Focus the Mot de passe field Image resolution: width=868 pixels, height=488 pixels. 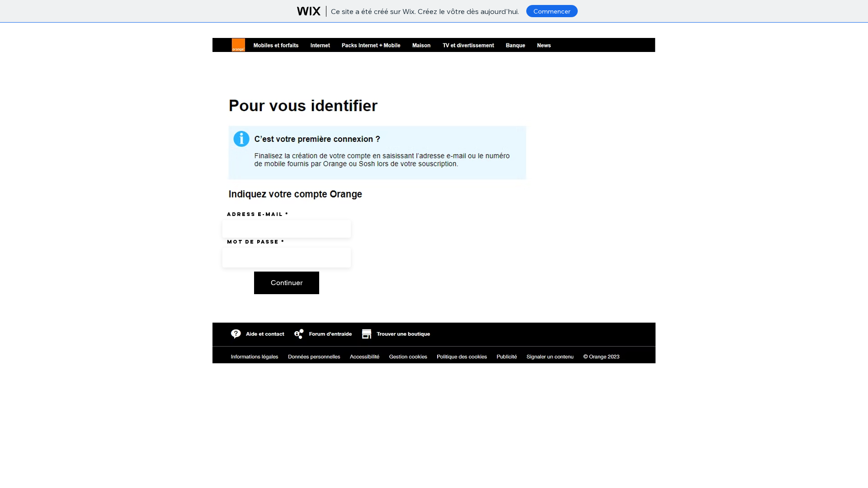(287, 258)
